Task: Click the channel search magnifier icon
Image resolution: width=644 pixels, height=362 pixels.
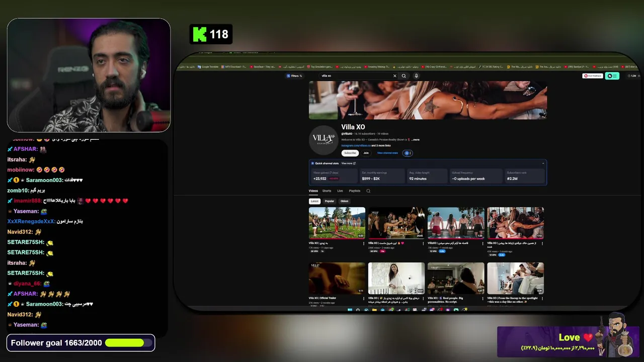Action: (368, 191)
